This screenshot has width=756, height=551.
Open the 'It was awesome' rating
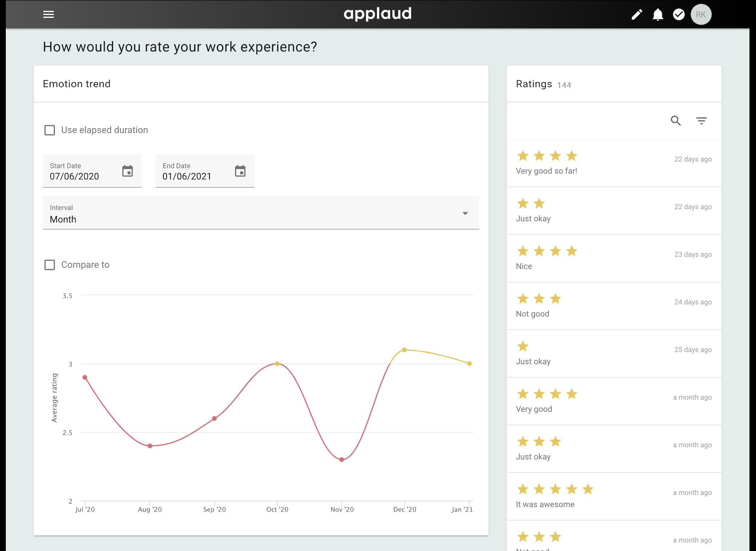click(614, 496)
